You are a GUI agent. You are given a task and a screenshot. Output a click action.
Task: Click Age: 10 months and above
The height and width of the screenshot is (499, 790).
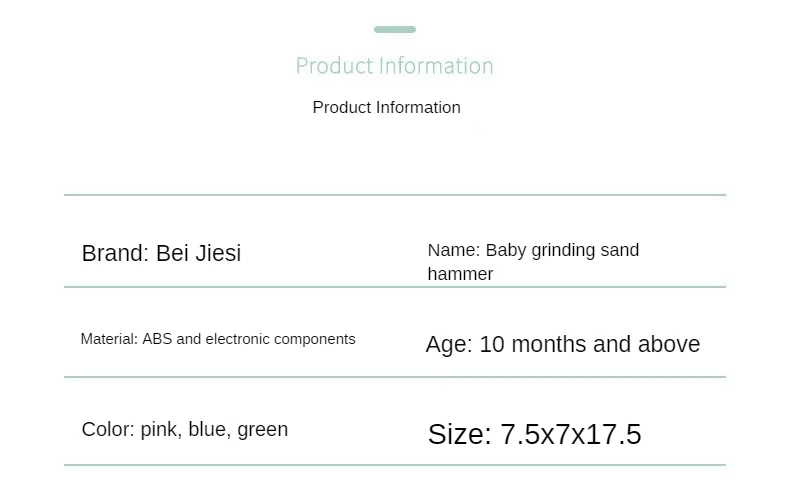[563, 345]
